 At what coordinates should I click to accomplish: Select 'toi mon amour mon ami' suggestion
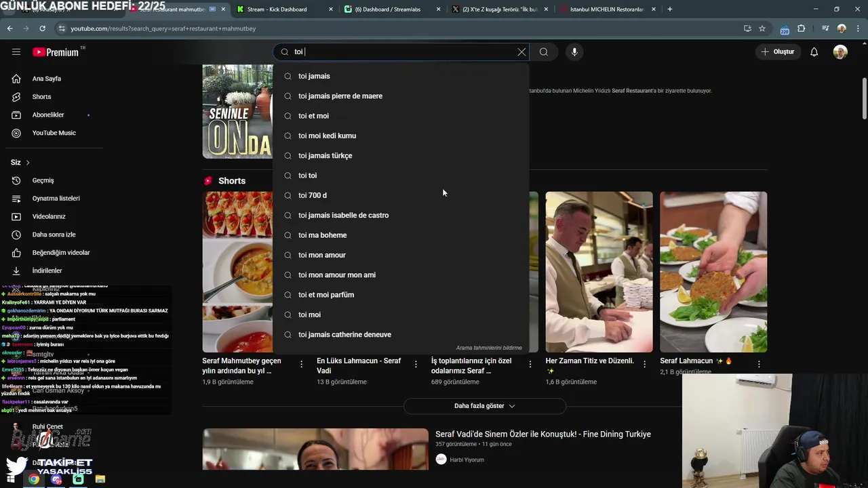tap(401, 274)
